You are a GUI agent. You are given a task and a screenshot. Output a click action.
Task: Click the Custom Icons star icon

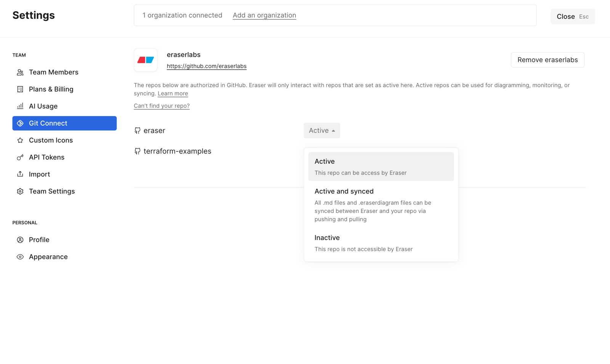coord(20,140)
